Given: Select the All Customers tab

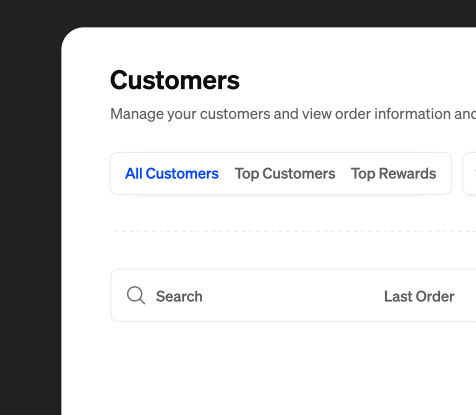Looking at the screenshot, I should pyautogui.click(x=172, y=174).
